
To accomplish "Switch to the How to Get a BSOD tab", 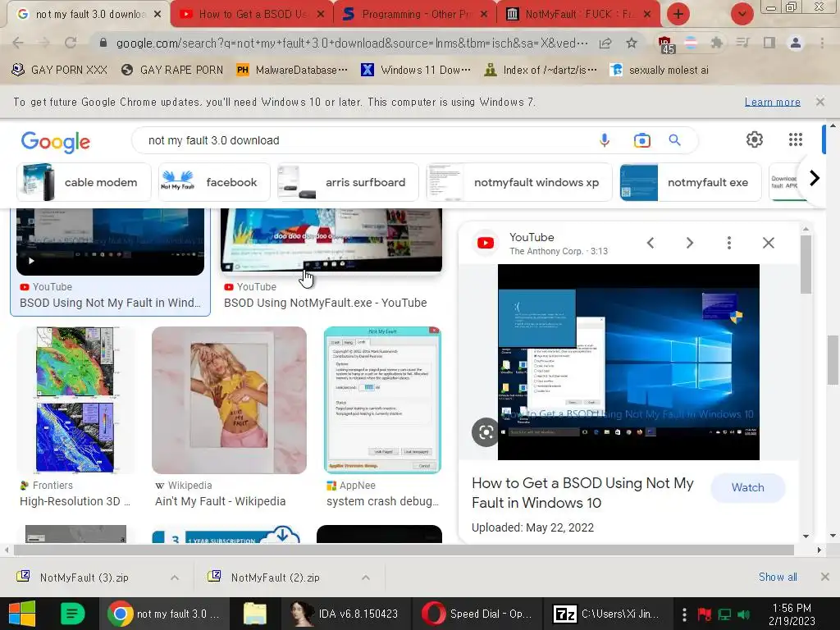I will [252, 15].
